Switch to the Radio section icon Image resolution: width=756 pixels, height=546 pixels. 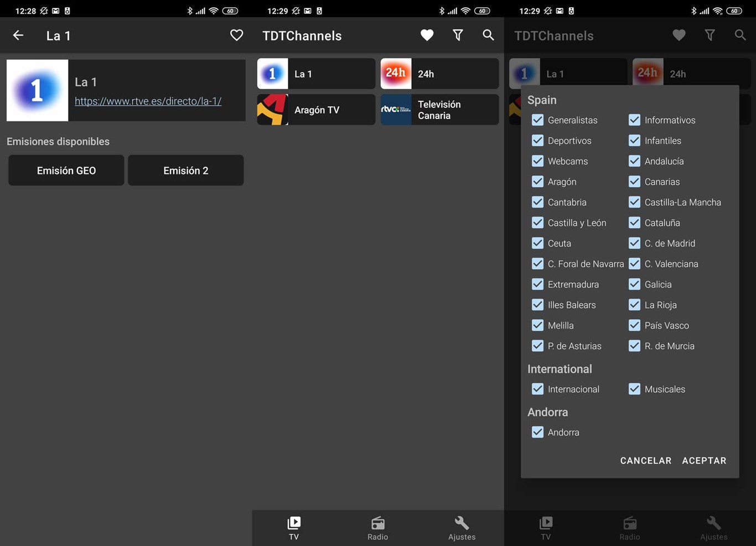tap(377, 522)
